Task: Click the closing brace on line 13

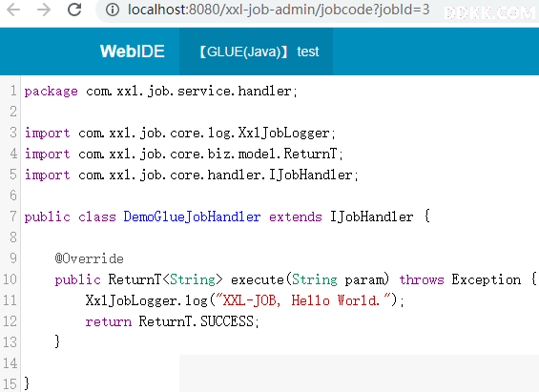Action: [x=57, y=342]
